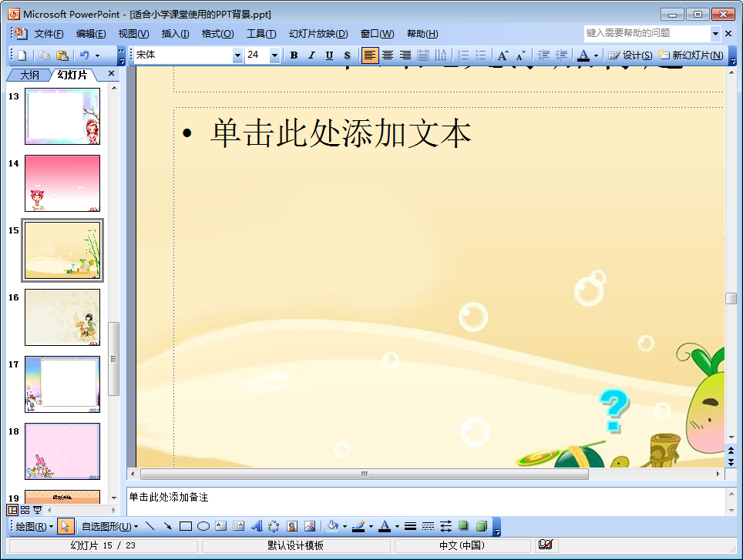Image resolution: width=743 pixels, height=560 pixels.
Task: Open the 帮助(H) menu
Action: [422, 34]
